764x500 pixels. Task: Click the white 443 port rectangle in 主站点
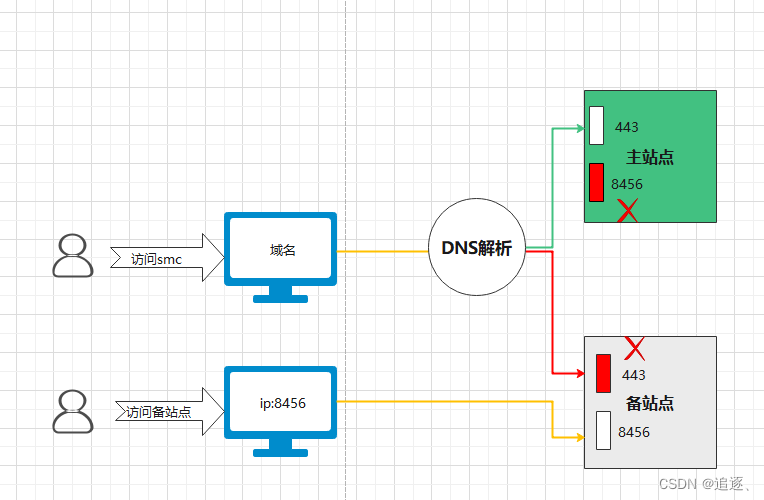(x=596, y=125)
